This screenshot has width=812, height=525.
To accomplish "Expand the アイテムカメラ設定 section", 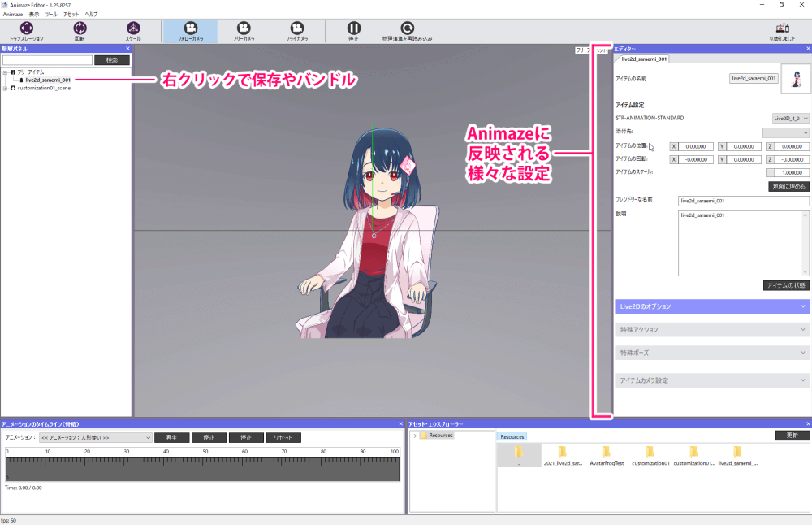I will pyautogui.click(x=712, y=380).
